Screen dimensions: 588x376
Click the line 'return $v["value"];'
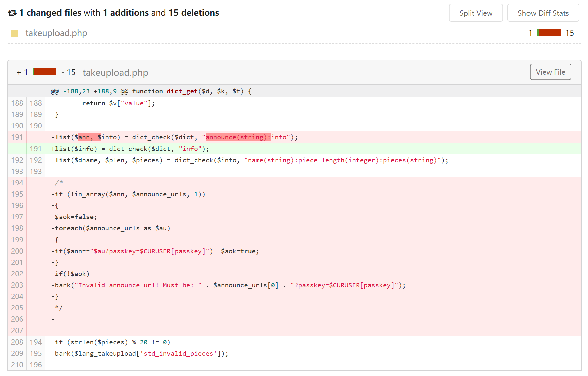pyautogui.click(x=313, y=103)
